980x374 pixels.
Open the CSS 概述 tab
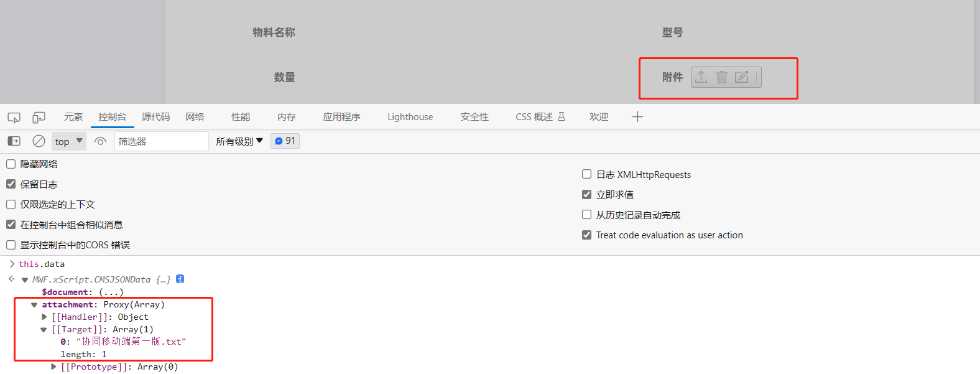pyautogui.click(x=540, y=117)
